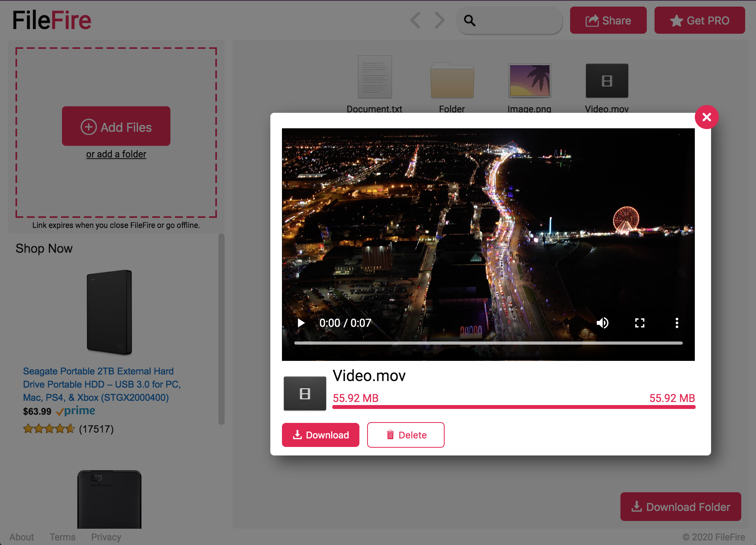The width and height of the screenshot is (756, 545).
Task: Open video player more options menu
Action: click(677, 323)
